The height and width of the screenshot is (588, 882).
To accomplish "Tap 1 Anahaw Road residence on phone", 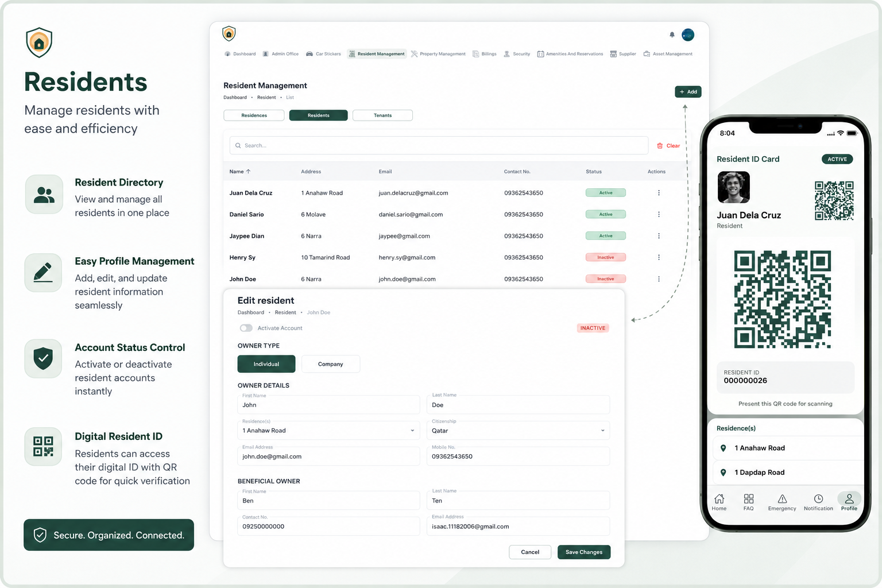I will pyautogui.click(x=789, y=448).
